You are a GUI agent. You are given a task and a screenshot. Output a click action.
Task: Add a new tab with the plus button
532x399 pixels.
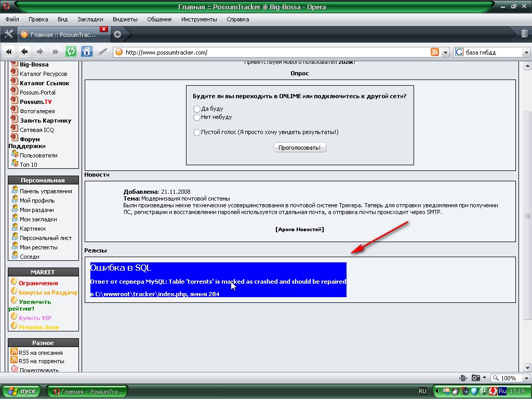click(117, 34)
